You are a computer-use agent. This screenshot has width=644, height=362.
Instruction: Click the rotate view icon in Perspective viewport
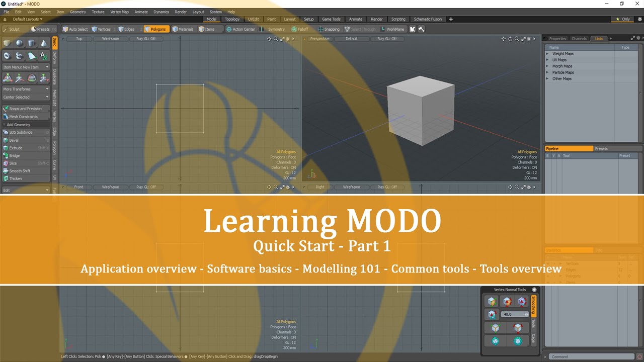coord(510,39)
